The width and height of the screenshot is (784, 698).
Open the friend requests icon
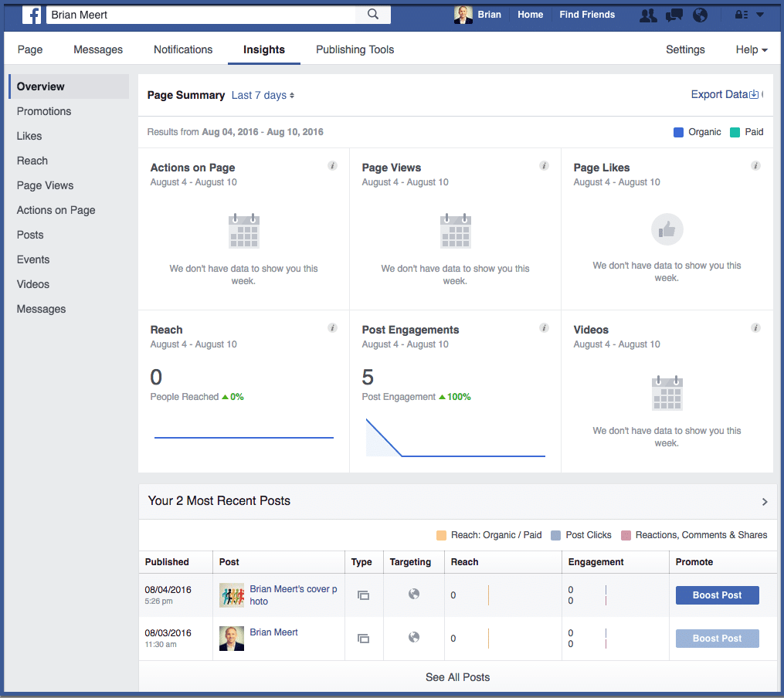649,15
